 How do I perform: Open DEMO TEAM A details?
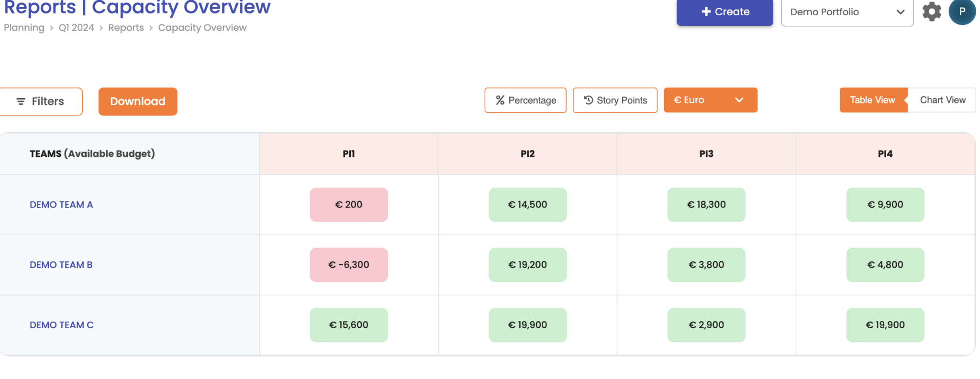tap(61, 205)
